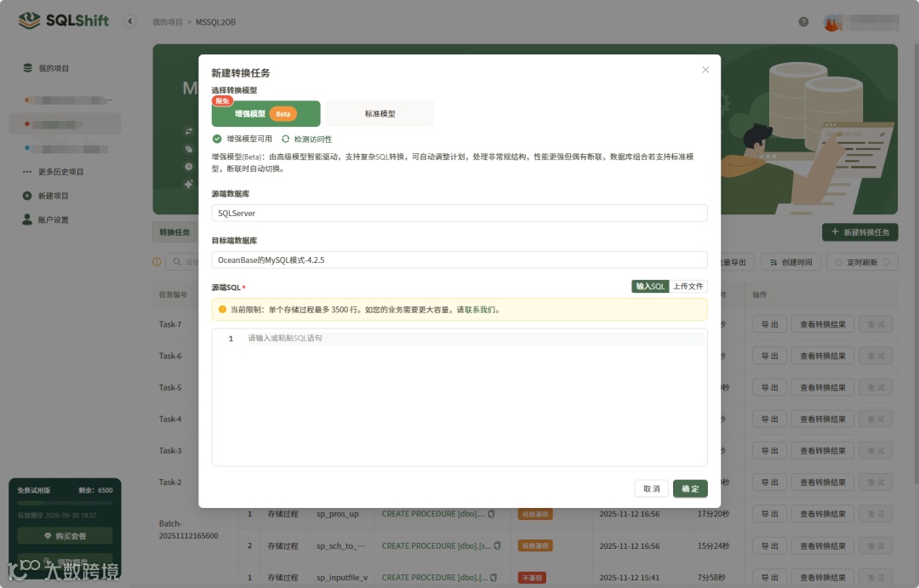Viewport: 919px width, 588px height.
Task: Confirm with the 确定 button
Action: click(690, 488)
